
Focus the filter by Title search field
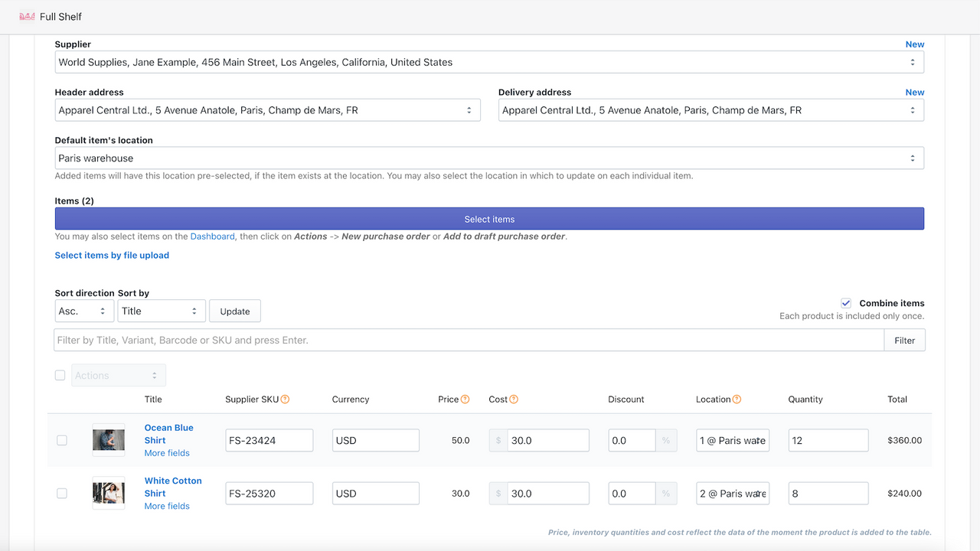(x=469, y=340)
